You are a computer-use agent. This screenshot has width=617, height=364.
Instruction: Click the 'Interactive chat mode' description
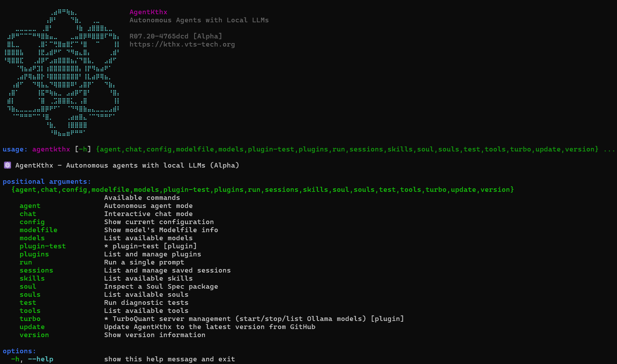[x=148, y=214]
